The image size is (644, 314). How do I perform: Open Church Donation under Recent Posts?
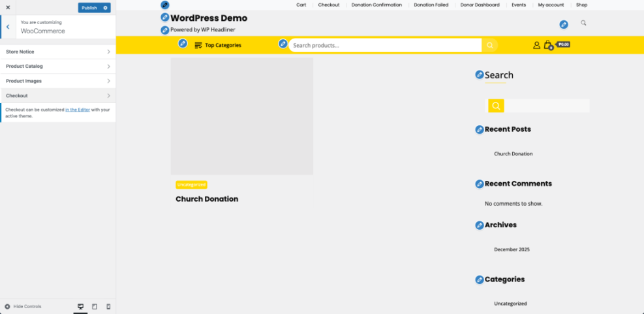[x=514, y=153]
